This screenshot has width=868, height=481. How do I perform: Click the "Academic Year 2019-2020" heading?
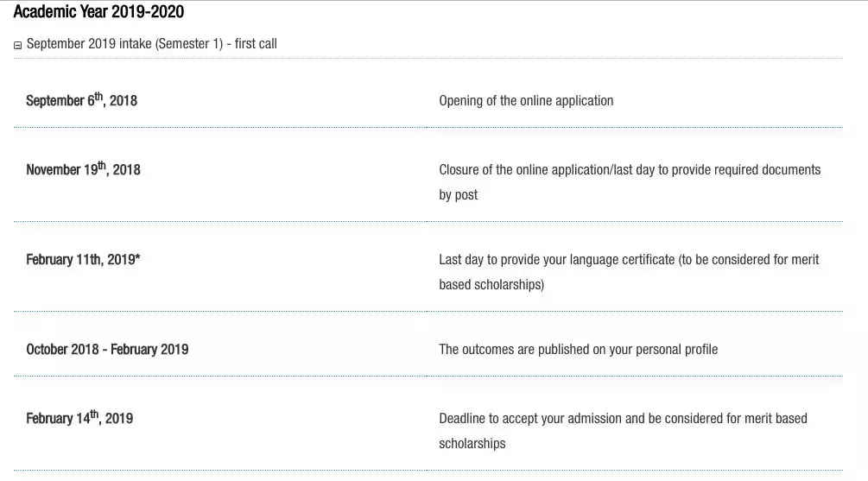point(98,12)
